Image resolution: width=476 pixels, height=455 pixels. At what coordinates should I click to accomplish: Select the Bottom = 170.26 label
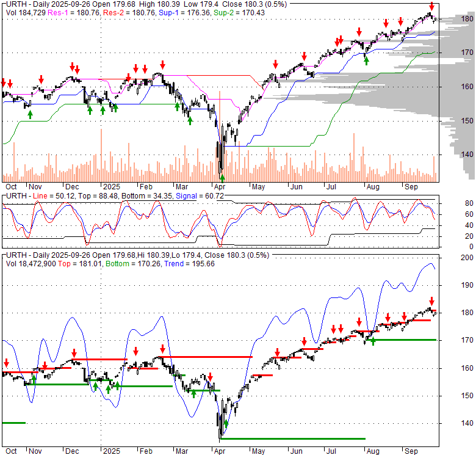pyautogui.click(x=132, y=264)
